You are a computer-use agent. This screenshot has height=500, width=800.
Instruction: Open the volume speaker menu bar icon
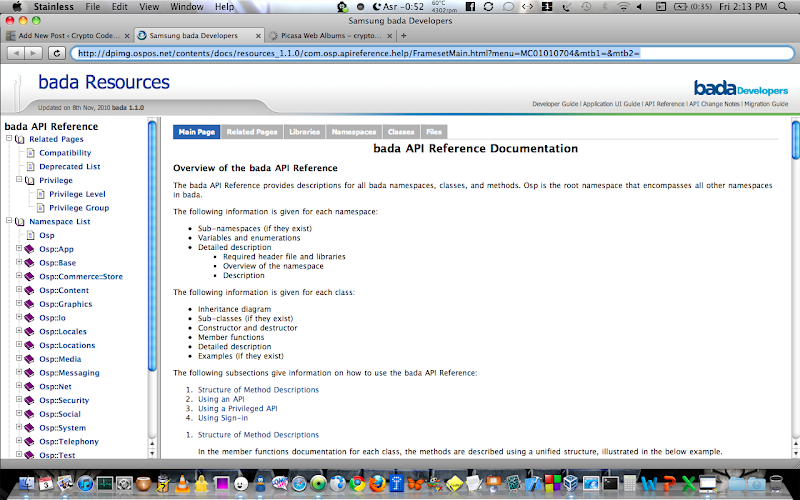click(640, 7)
